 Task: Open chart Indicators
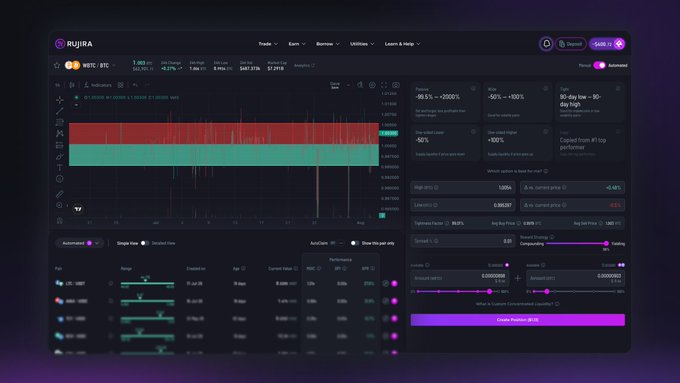(98, 85)
